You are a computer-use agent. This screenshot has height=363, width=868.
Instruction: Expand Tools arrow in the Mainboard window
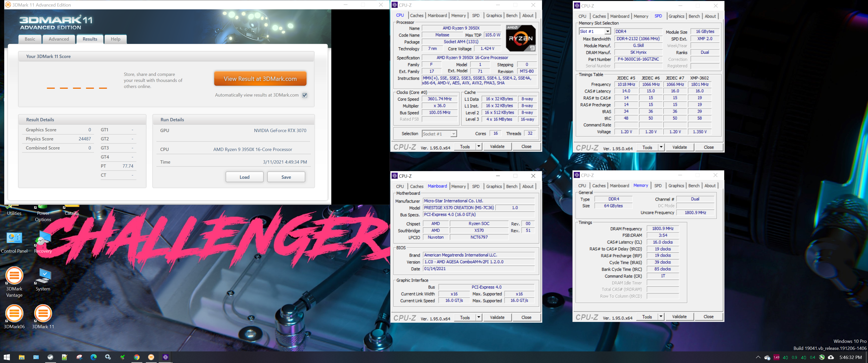click(478, 317)
